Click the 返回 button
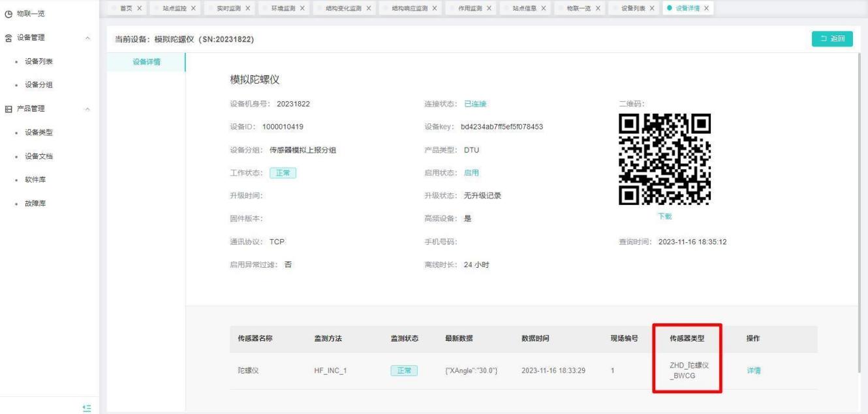 click(x=832, y=39)
